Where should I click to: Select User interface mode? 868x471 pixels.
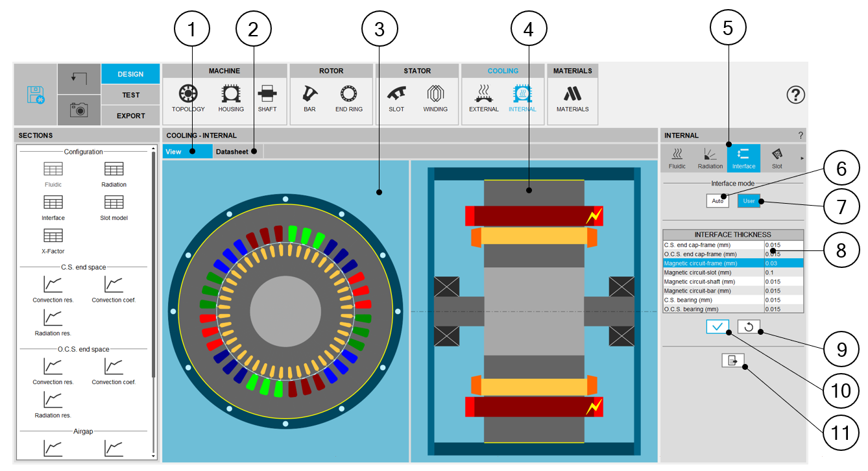pyautogui.click(x=749, y=201)
